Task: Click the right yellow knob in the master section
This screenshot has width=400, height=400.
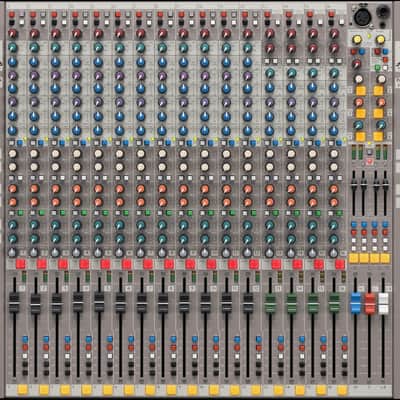Action: pos(380,40)
